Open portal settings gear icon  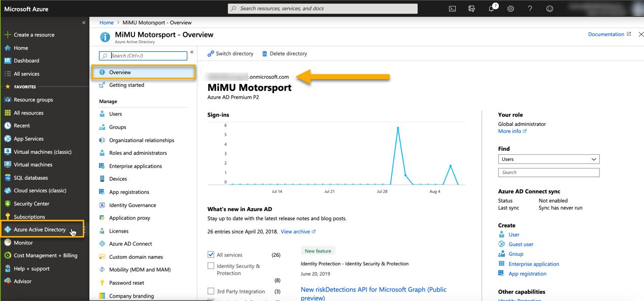pyautogui.click(x=511, y=9)
